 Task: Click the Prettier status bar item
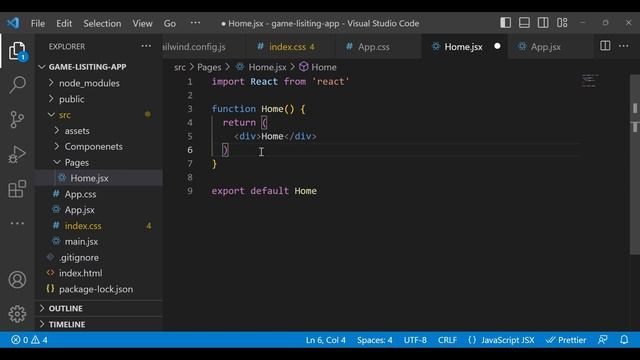566,340
